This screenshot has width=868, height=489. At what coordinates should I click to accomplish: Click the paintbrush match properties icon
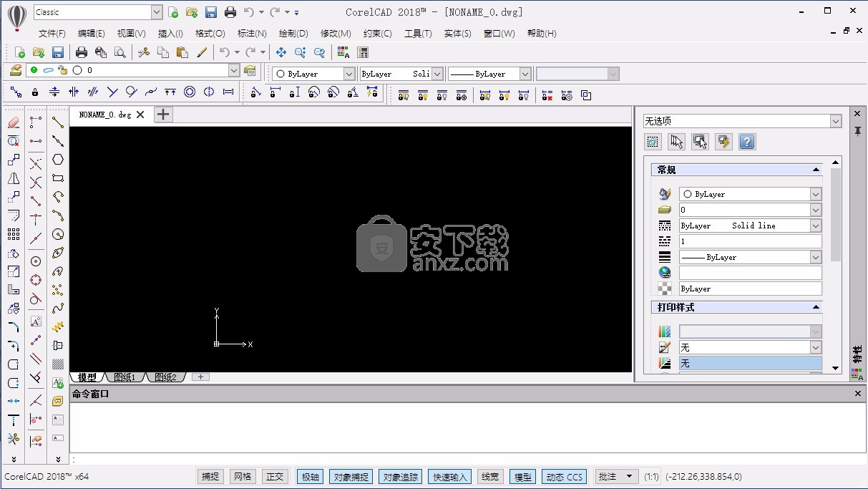[x=201, y=52]
